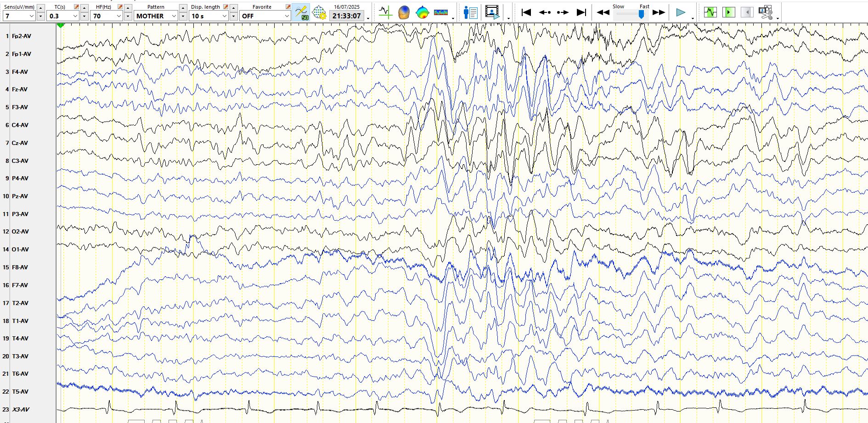Activate the waveform measurement cursor tool
The height and width of the screenshot is (423, 868).
click(385, 12)
